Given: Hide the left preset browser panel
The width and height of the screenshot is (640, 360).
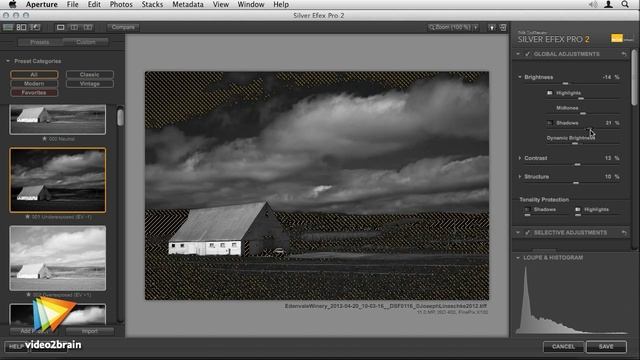Looking at the screenshot, I should tap(8, 27).
